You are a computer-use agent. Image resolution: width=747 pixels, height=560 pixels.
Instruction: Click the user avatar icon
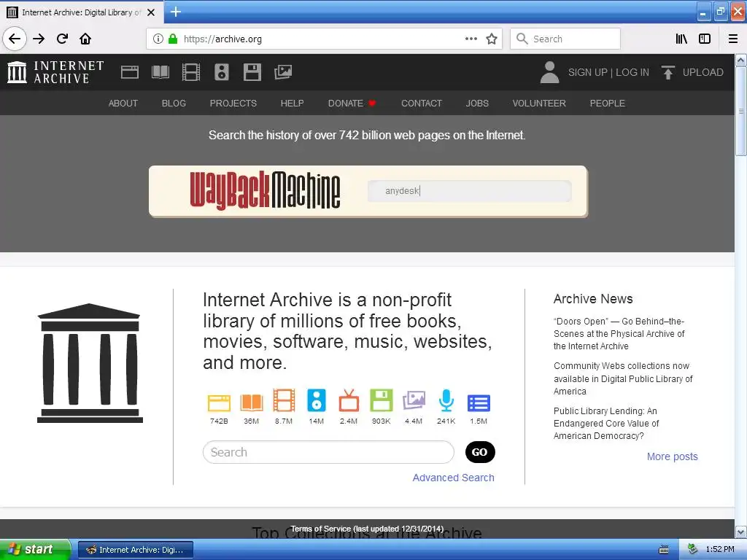tap(549, 72)
